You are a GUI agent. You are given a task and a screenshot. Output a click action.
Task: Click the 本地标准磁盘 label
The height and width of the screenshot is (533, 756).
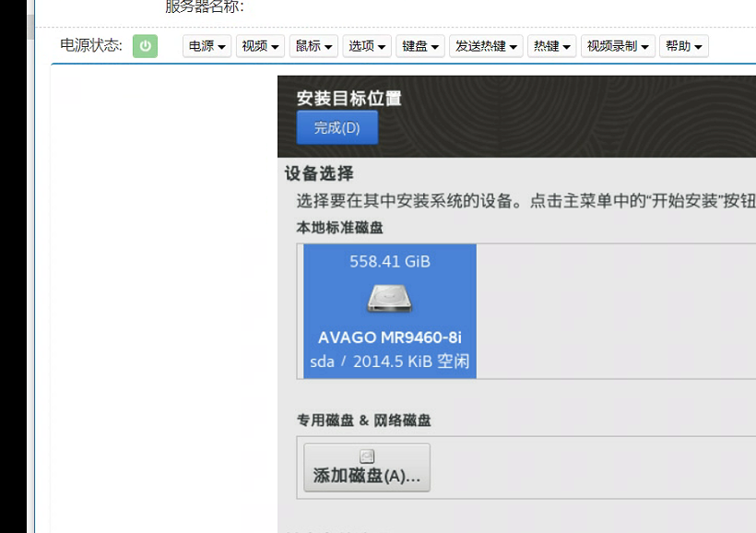pos(339,228)
